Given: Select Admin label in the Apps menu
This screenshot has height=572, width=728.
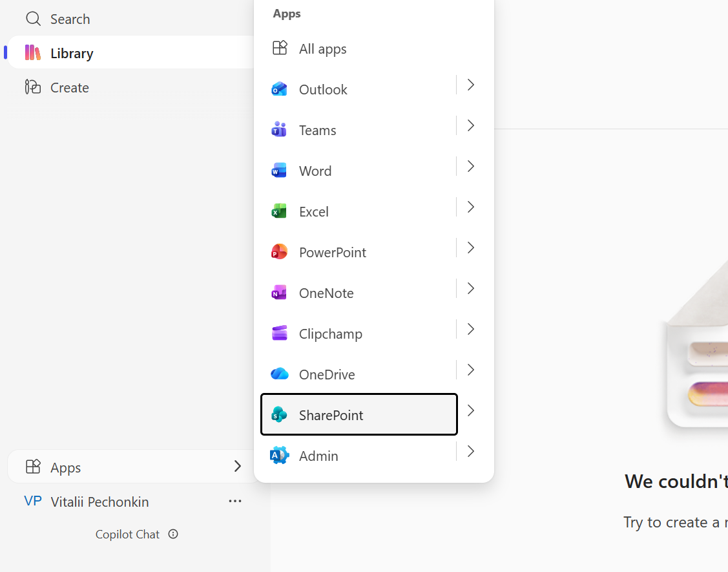Looking at the screenshot, I should tap(318, 456).
